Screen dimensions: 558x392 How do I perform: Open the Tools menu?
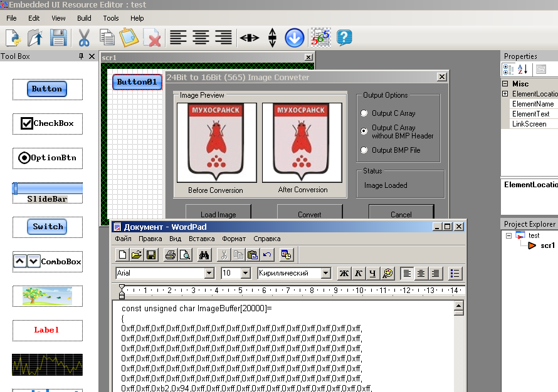tap(111, 18)
